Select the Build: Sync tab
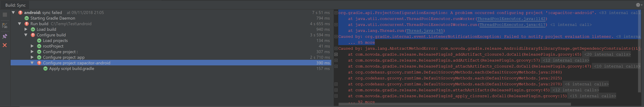Viewport: 644px width, 107px height. pos(15,5)
